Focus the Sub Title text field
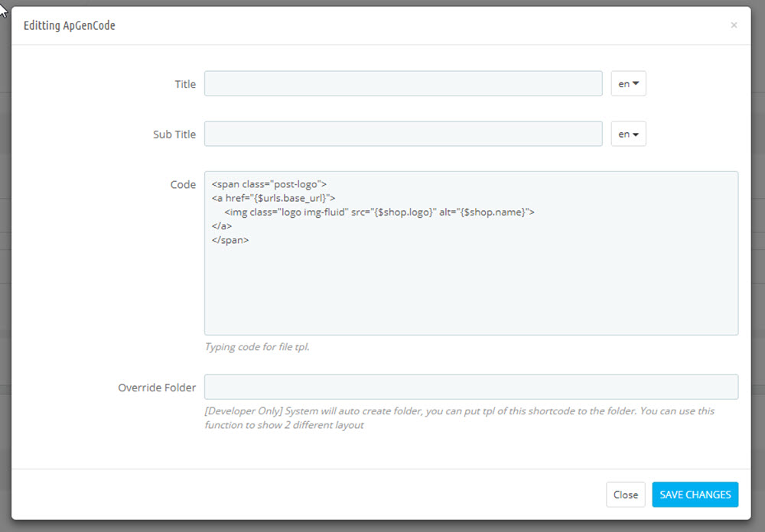Image resolution: width=765 pixels, height=532 pixels. coord(403,134)
